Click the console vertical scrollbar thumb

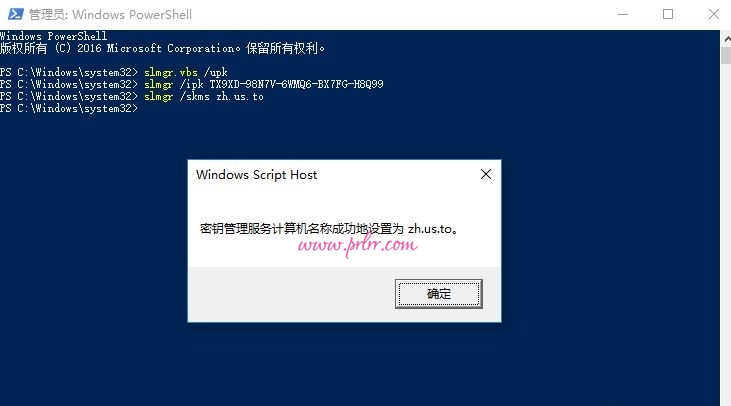point(726,56)
